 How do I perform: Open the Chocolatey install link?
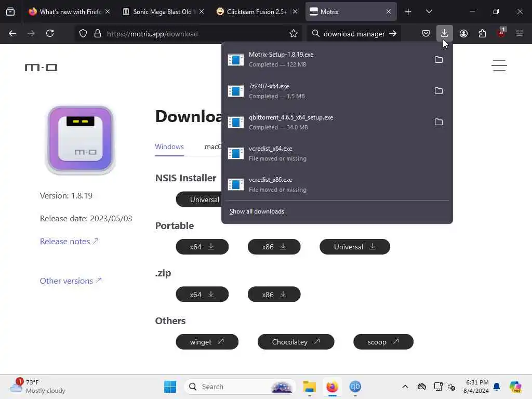(x=296, y=342)
